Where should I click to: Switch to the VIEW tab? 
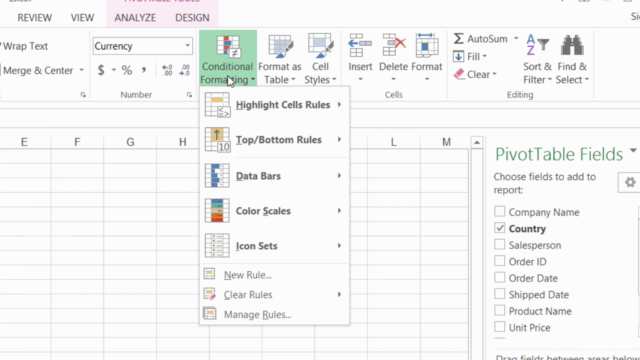pyautogui.click(x=82, y=18)
